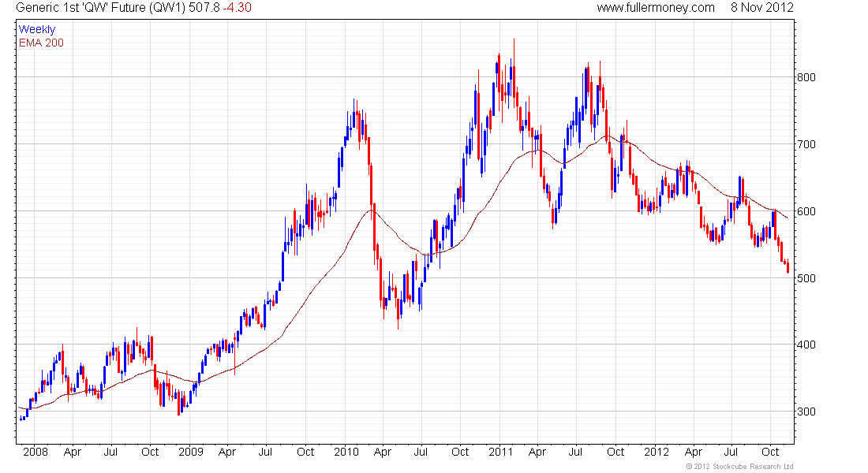Click the 2011 year label on time axis
This screenshot has width=868, height=473.
(x=500, y=452)
